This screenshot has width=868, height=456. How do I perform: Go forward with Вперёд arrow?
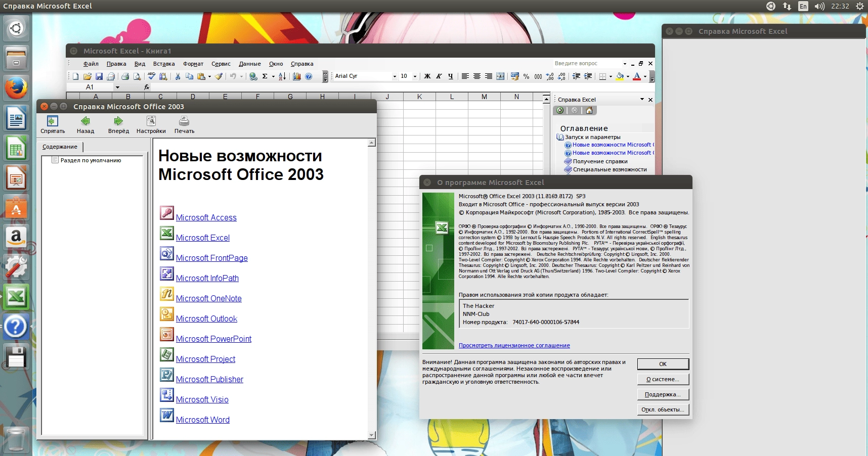pyautogui.click(x=118, y=124)
